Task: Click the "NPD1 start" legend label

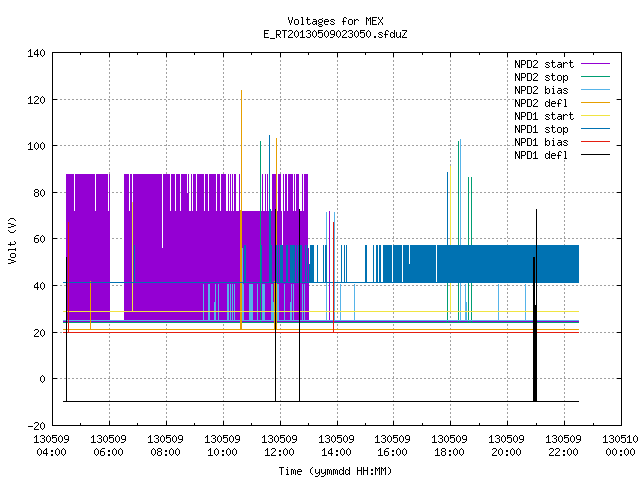Action: point(544,116)
